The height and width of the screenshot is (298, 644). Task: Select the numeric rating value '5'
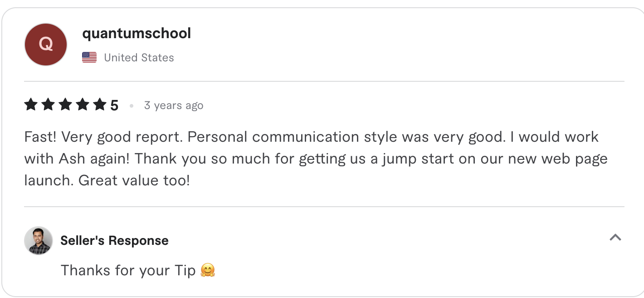coord(114,104)
